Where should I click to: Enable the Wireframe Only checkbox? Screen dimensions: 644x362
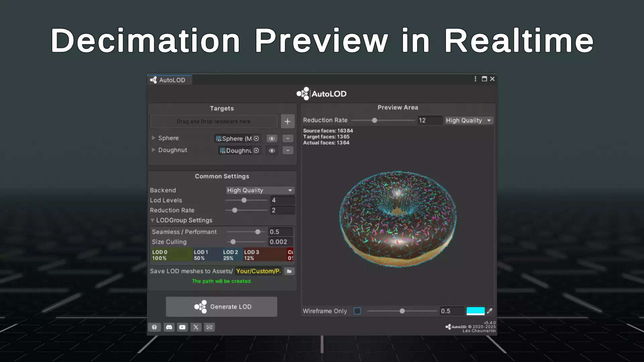tap(357, 311)
